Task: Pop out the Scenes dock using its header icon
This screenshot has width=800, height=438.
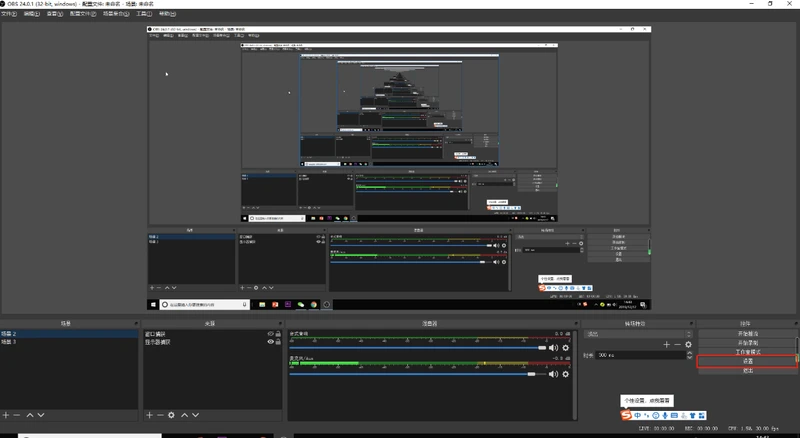Action: 136,324
